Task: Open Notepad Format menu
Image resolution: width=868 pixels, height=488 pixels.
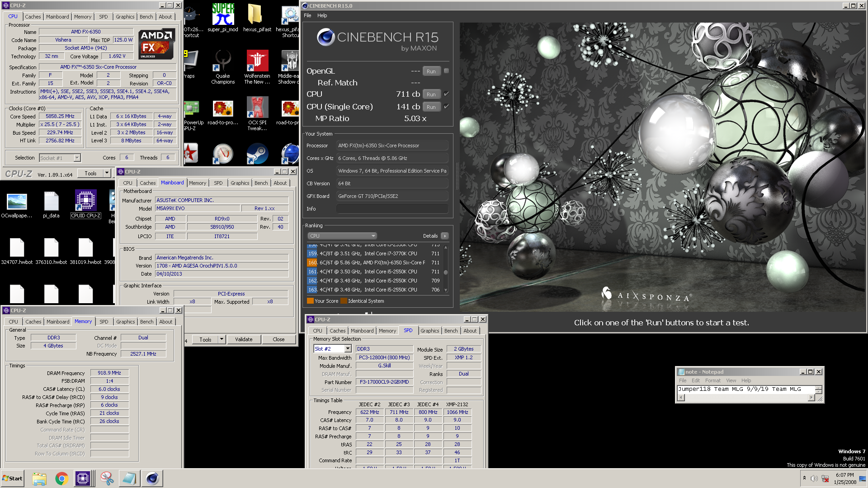Action: [712, 380]
